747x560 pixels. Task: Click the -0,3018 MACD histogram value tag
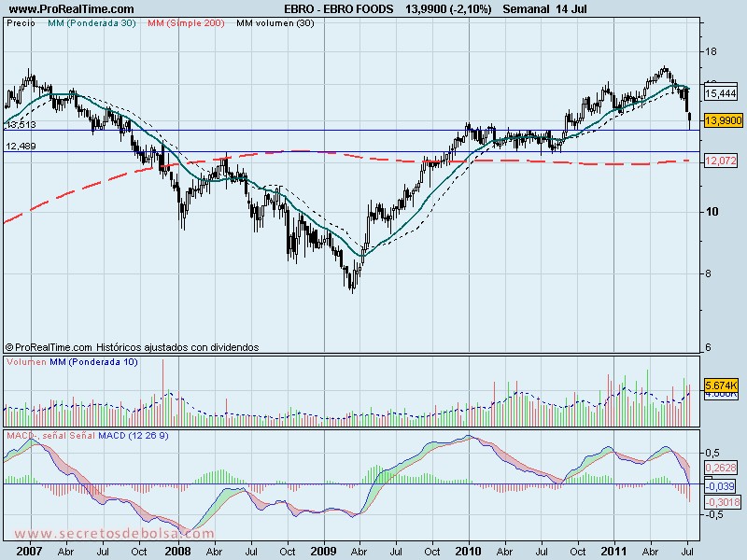723,502
